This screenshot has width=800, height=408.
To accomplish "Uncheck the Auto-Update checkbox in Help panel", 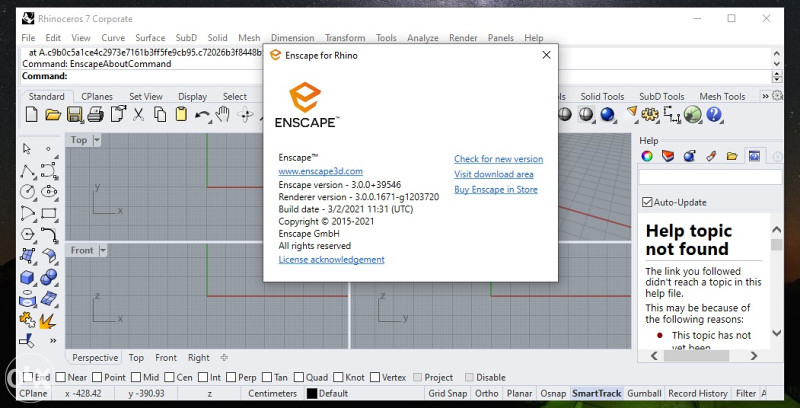I will (647, 202).
